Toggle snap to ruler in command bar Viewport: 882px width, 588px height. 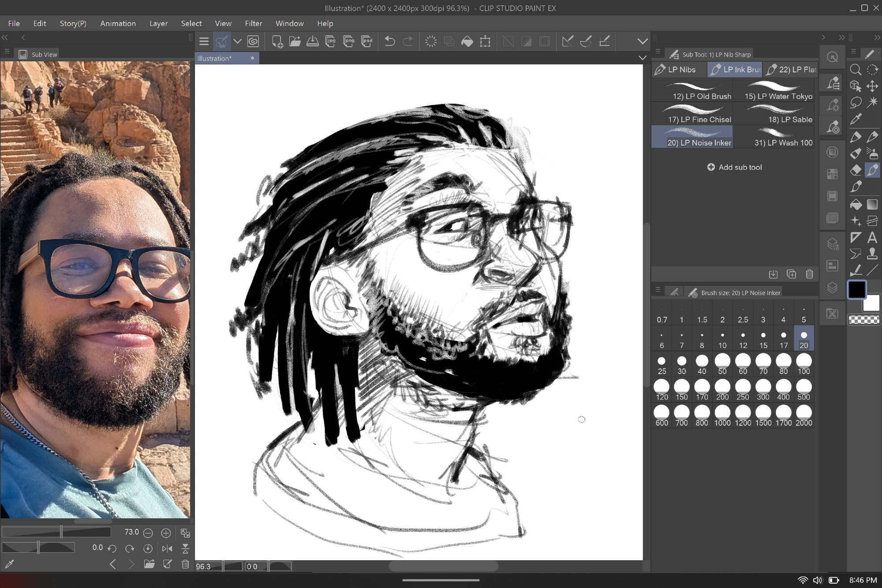pos(568,41)
